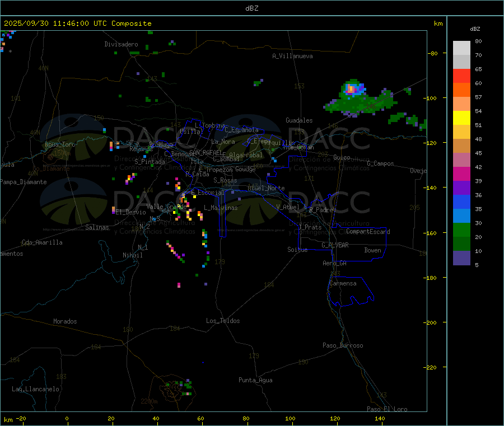Click the magenta 39-42 dBZ legend swatch

[x=461, y=174]
